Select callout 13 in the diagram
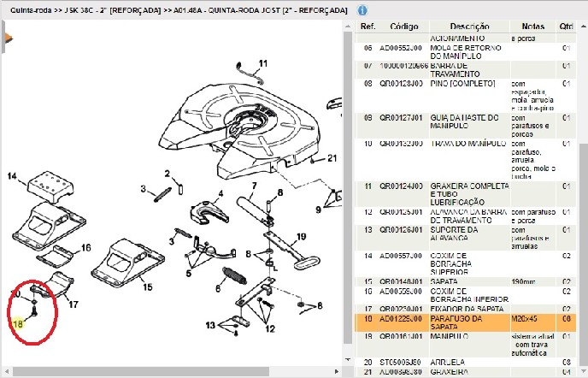This screenshot has width=588, height=378. tap(210, 326)
